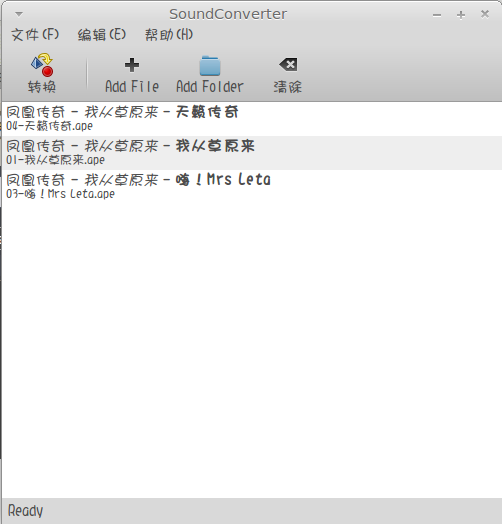
Task: Maximize the SoundConverter window
Action: pyautogui.click(x=461, y=15)
